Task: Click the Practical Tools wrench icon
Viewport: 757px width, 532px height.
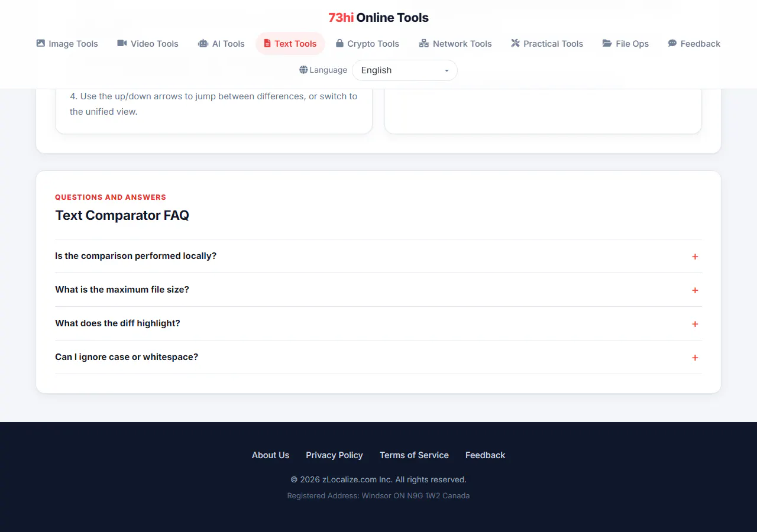Action: (515, 43)
